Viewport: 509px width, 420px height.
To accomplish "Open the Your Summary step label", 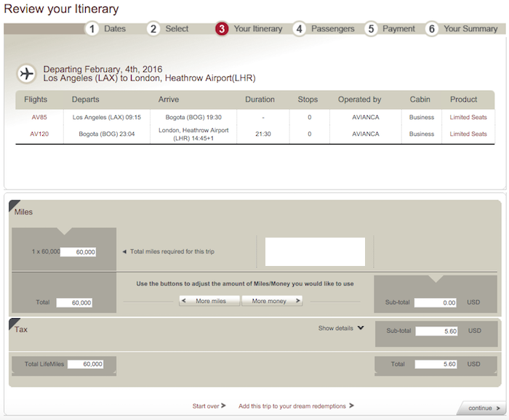I will (x=470, y=28).
